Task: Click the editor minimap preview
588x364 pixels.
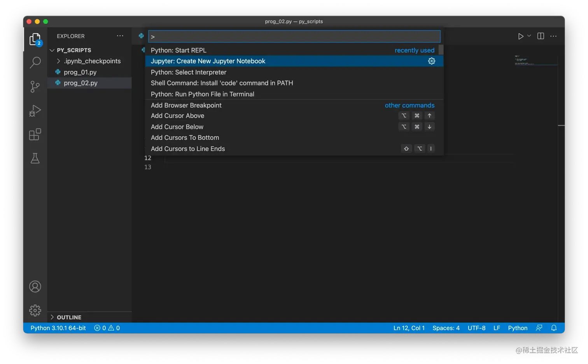Action: [x=535, y=60]
